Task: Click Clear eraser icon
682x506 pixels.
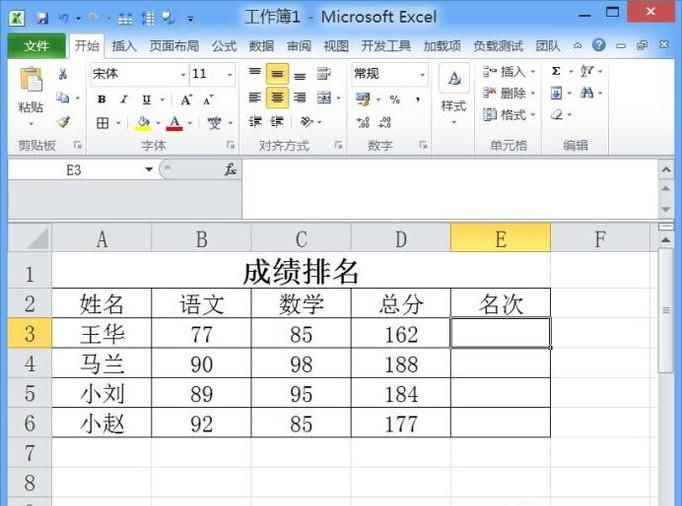Action: (x=557, y=115)
